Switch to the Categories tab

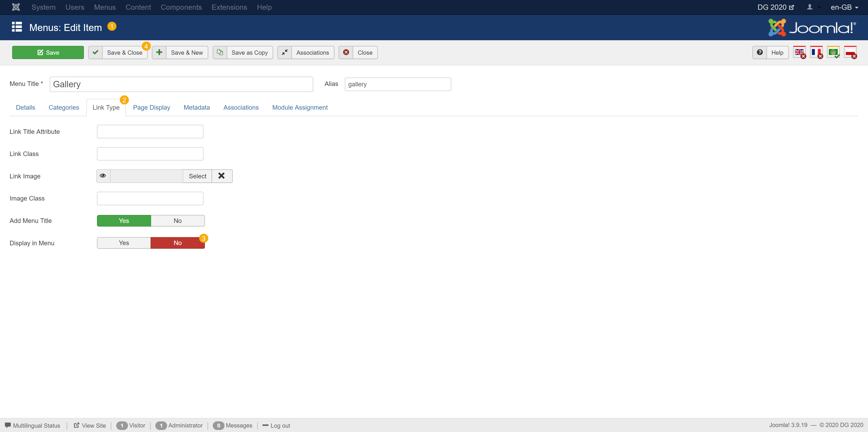(64, 108)
